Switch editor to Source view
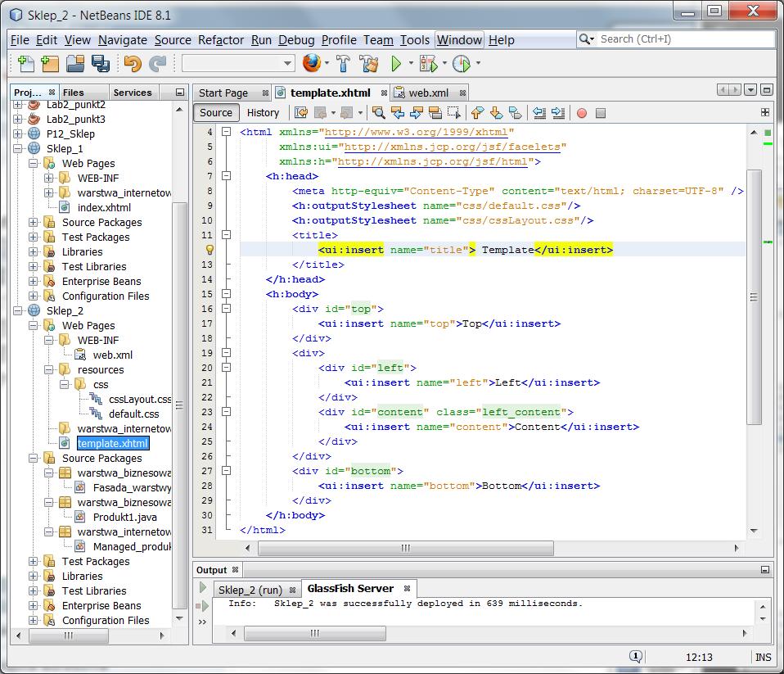784x674 pixels. tap(216, 112)
